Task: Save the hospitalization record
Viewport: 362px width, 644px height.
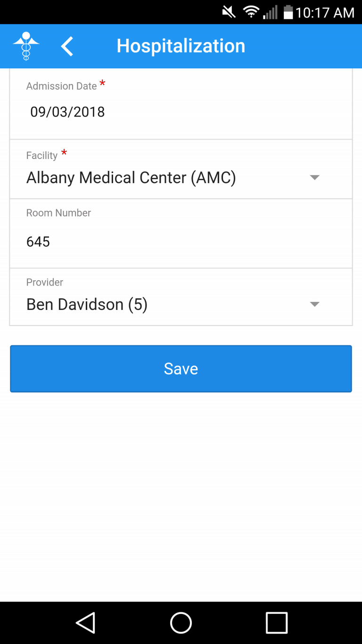Action: click(x=181, y=368)
